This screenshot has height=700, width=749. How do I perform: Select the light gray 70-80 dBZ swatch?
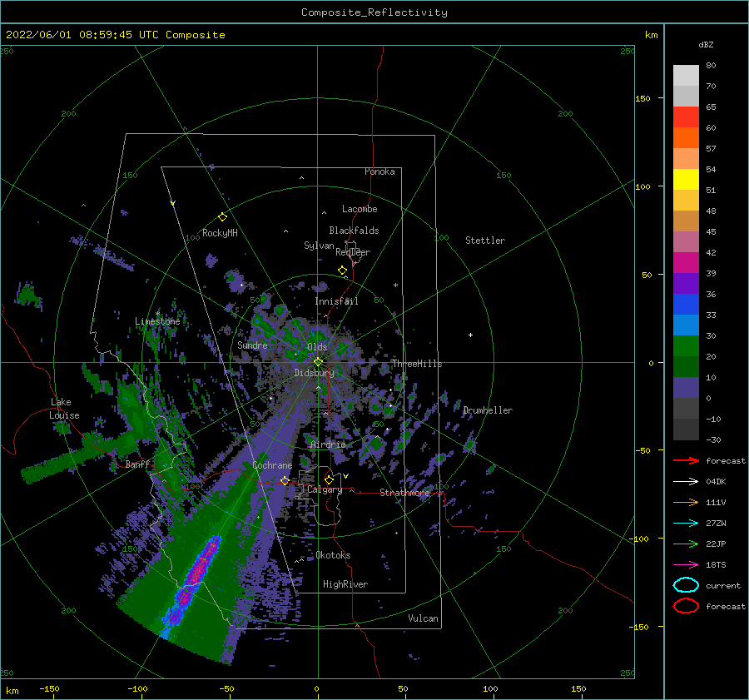(686, 76)
